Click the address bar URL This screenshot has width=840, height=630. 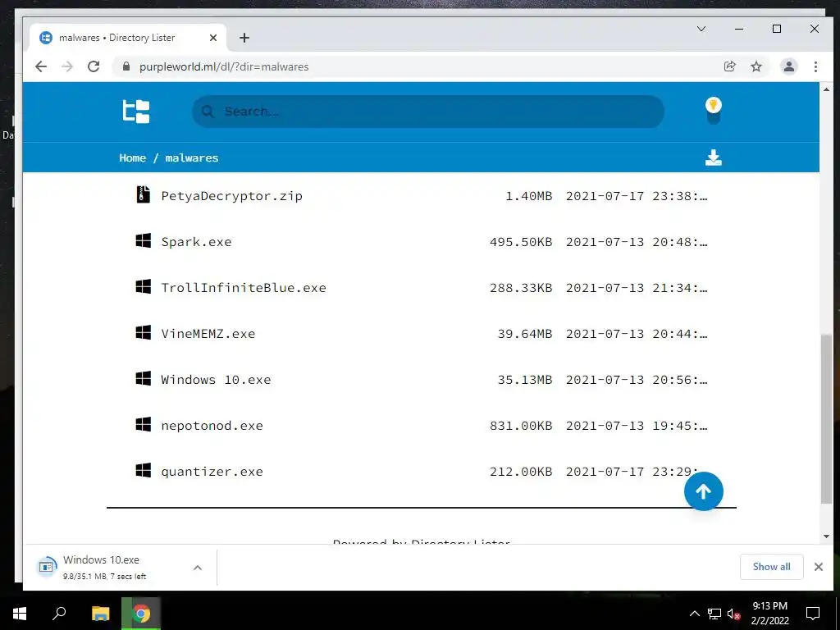click(224, 67)
